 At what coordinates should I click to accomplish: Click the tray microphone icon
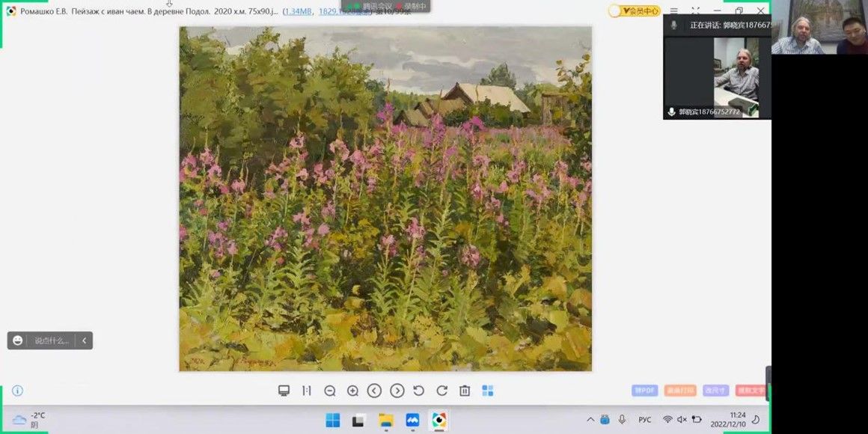tap(623, 420)
